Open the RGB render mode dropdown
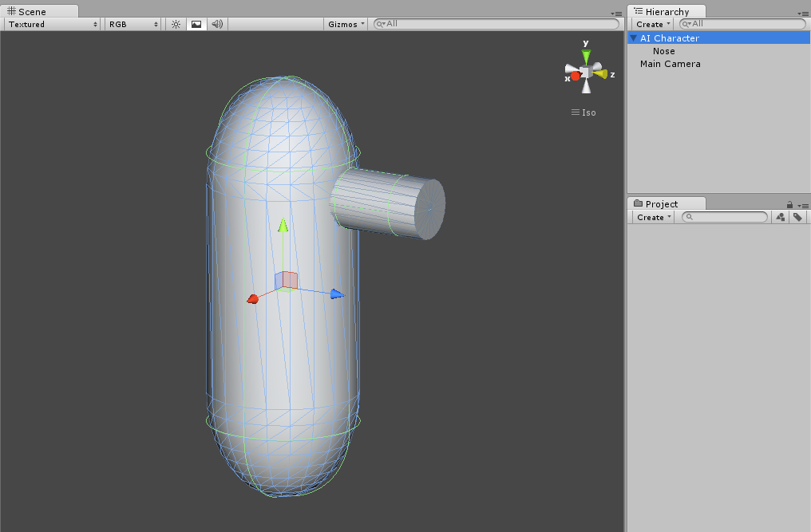The image size is (811, 532). [x=133, y=24]
